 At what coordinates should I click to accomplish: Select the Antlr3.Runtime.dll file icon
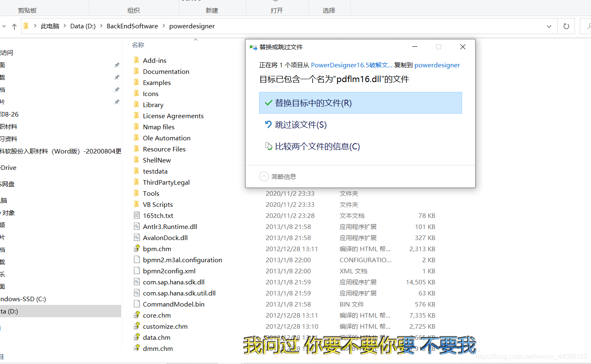tap(137, 226)
